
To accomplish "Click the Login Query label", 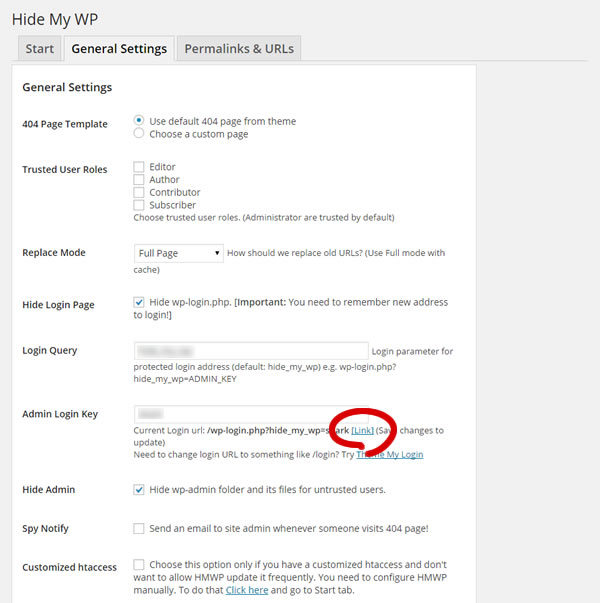I will pos(50,351).
